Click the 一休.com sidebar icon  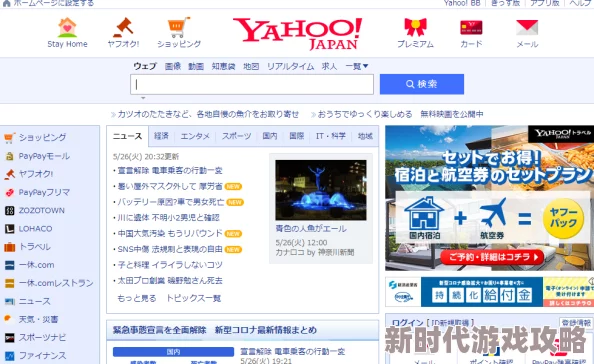pyautogui.click(x=9, y=265)
